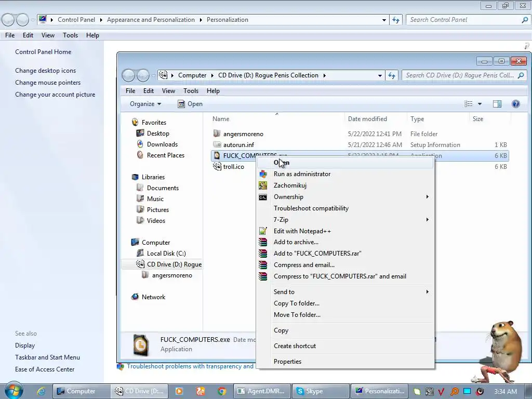Expand the Ownership submenu
The height and width of the screenshot is (399, 532).
point(345,197)
